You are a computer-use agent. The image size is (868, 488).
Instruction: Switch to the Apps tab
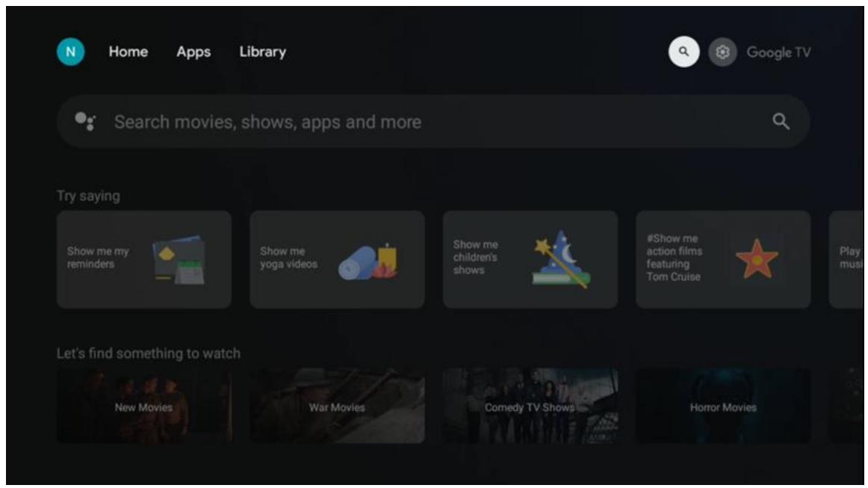[193, 52]
